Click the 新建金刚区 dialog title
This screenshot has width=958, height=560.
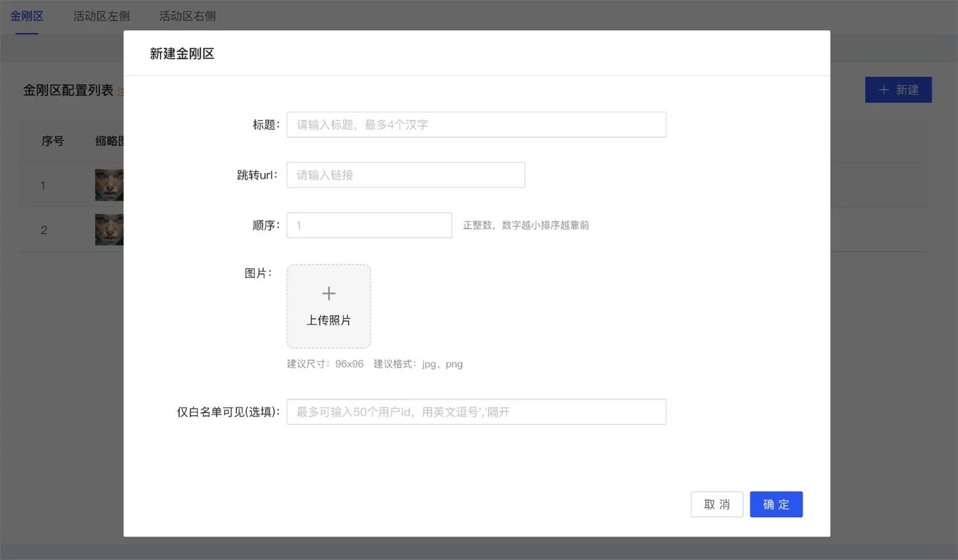[x=181, y=54]
